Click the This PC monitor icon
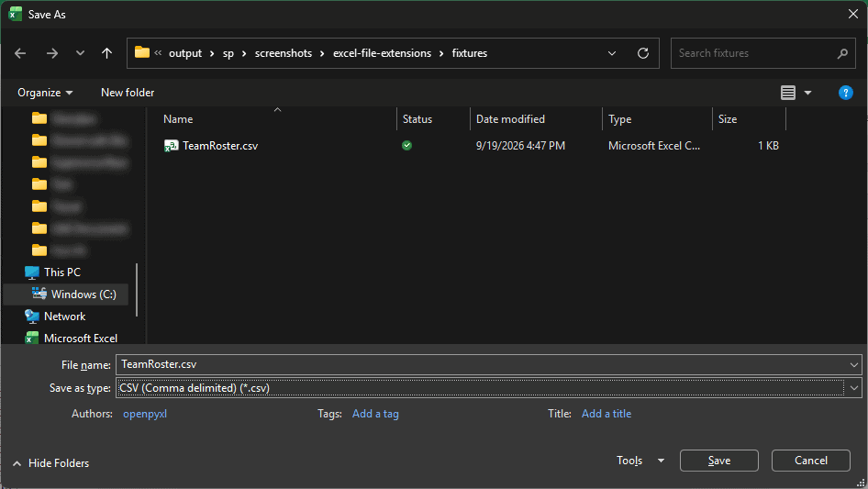This screenshot has width=868, height=489. [32, 272]
